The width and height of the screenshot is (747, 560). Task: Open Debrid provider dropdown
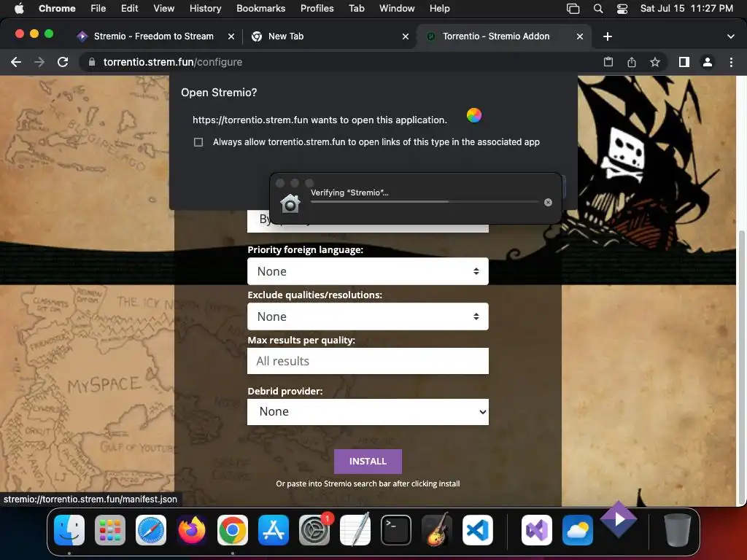(x=368, y=412)
